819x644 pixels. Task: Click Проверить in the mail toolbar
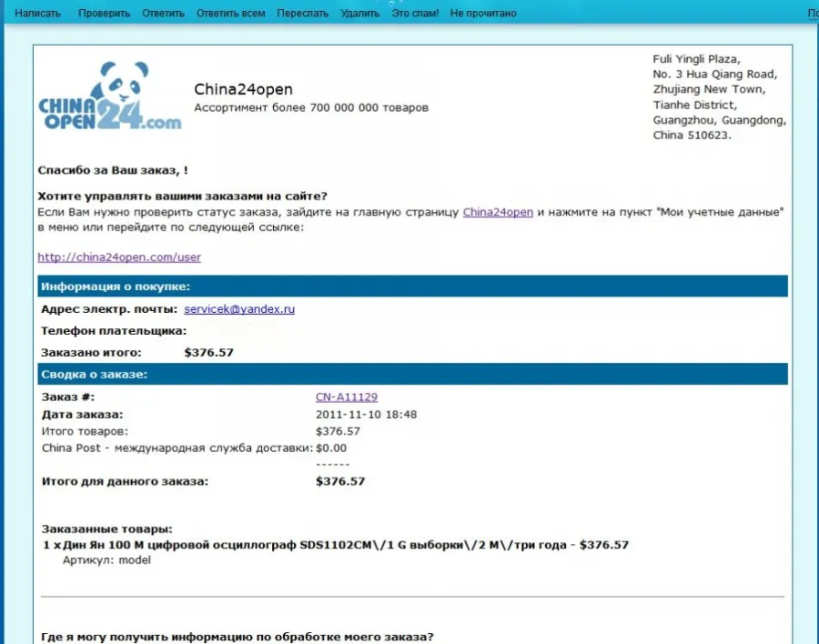[x=104, y=13]
